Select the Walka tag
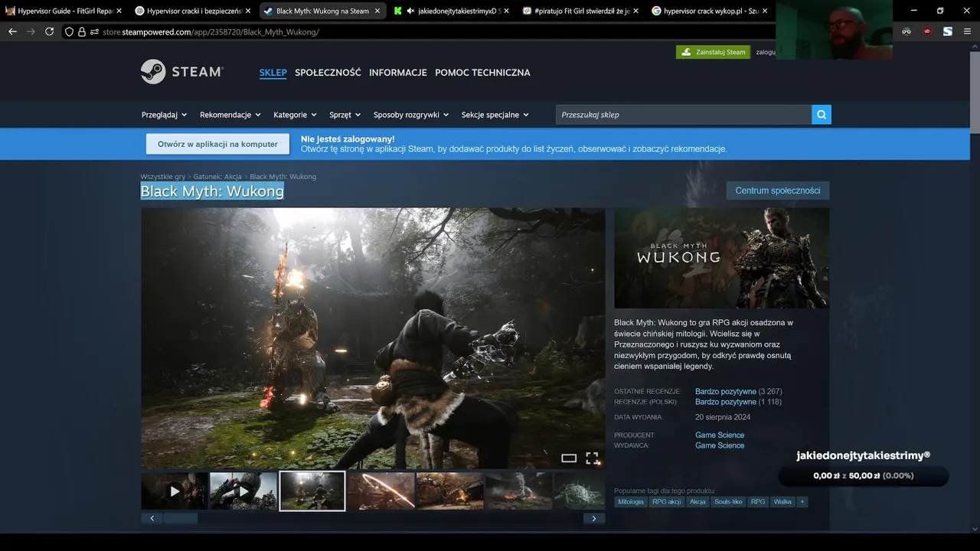 (x=782, y=502)
